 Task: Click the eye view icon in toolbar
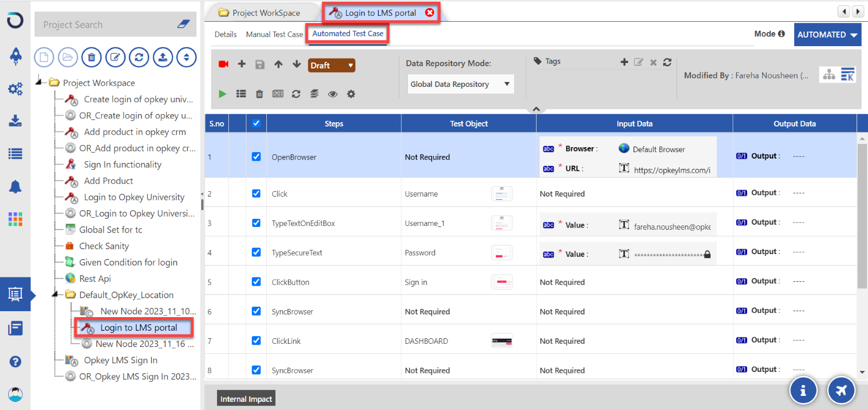coord(333,94)
